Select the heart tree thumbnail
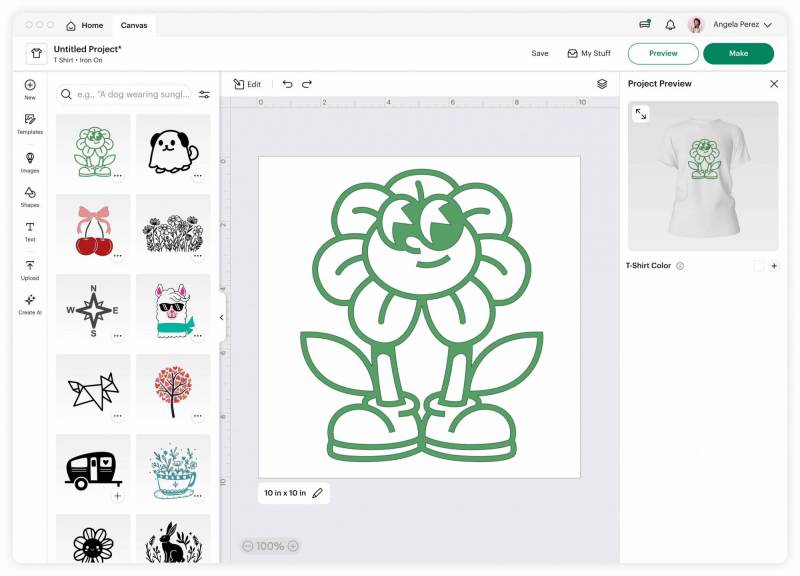 tap(173, 389)
